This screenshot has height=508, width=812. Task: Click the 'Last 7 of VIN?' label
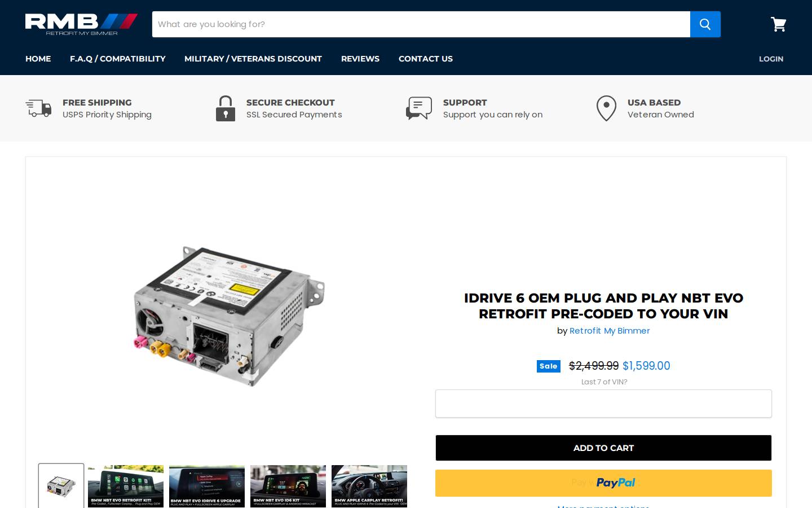click(604, 382)
